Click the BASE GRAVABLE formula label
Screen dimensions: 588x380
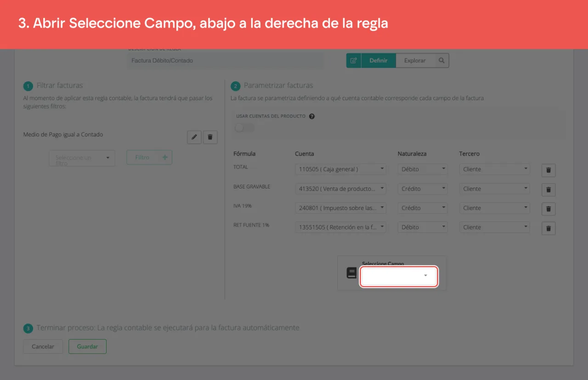252,187
